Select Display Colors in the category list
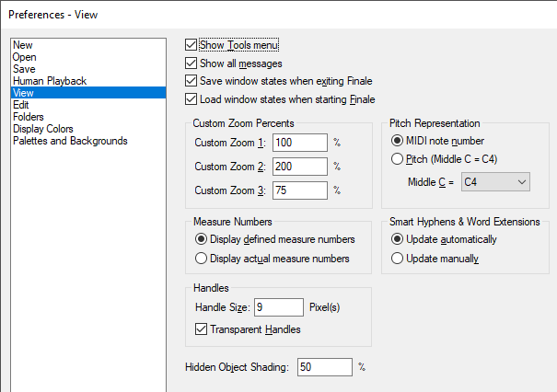Viewport: 557px width, 392px height. (x=43, y=129)
